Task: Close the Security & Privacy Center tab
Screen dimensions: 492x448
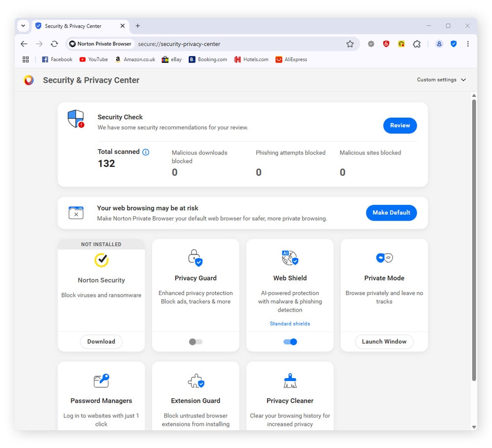Action: click(x=123, y=26)
